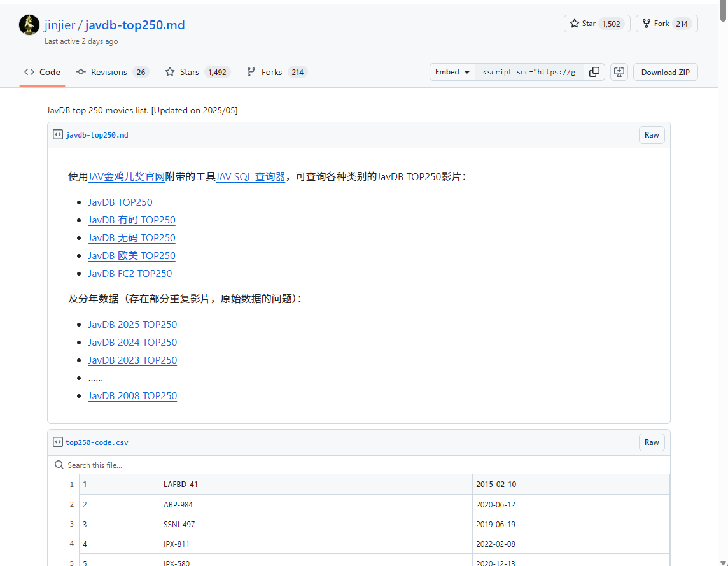The image size is (728, 566).
Task: Open the JAV金鸡儿奖官网 link
Action: point(126,176)
